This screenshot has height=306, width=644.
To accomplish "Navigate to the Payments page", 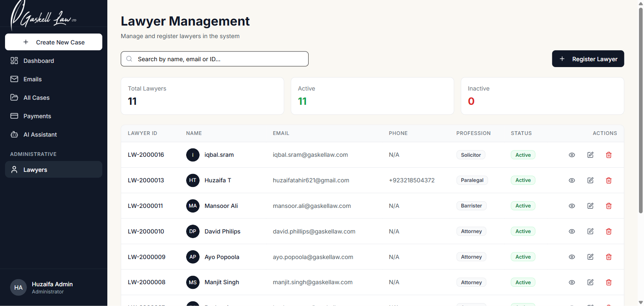I will coord(37,116).
